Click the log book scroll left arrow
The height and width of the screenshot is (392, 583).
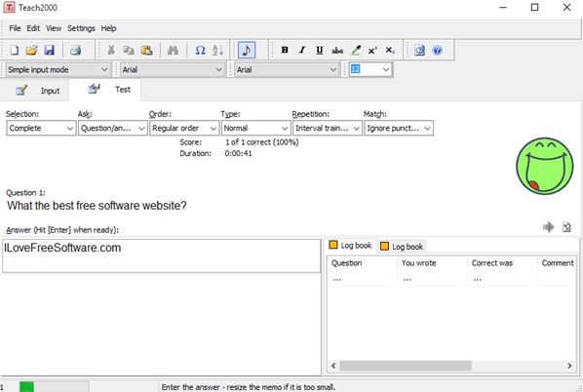tap(333, 366)
